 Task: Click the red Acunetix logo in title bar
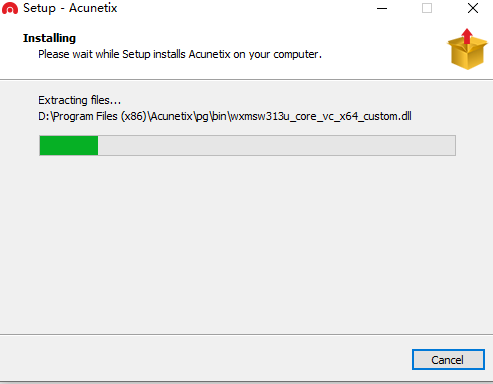(x=10, y=8)
